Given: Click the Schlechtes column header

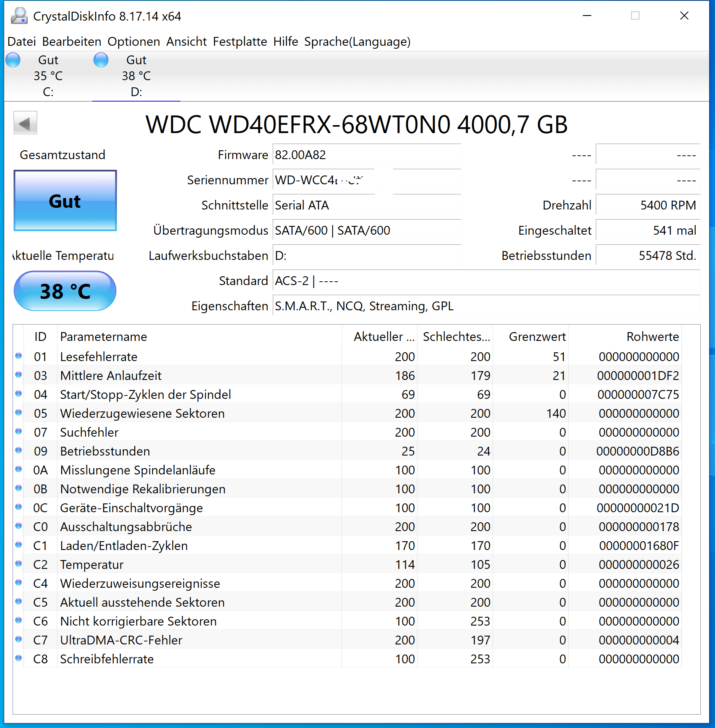Looking at the screenshot, I should 455,337.
